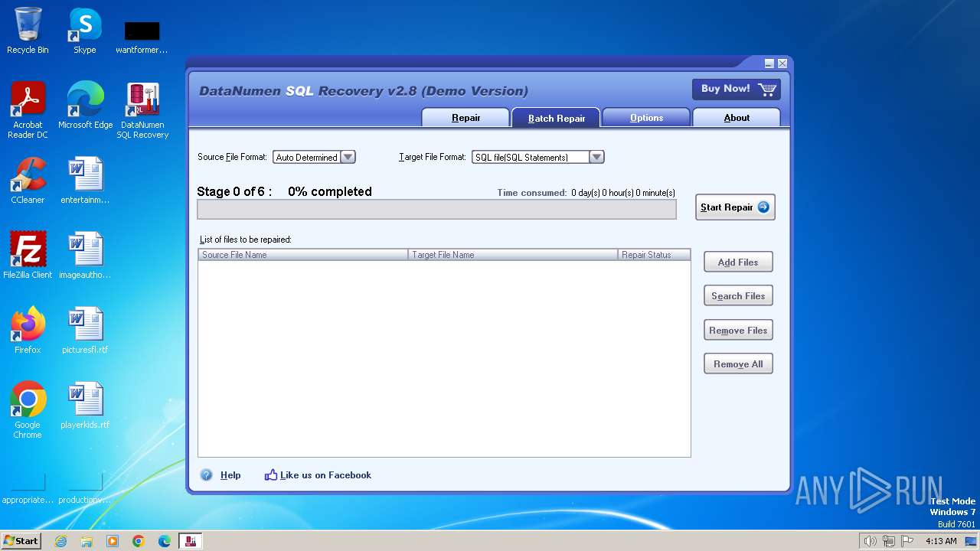Click the Remove All button

[738, 364]
